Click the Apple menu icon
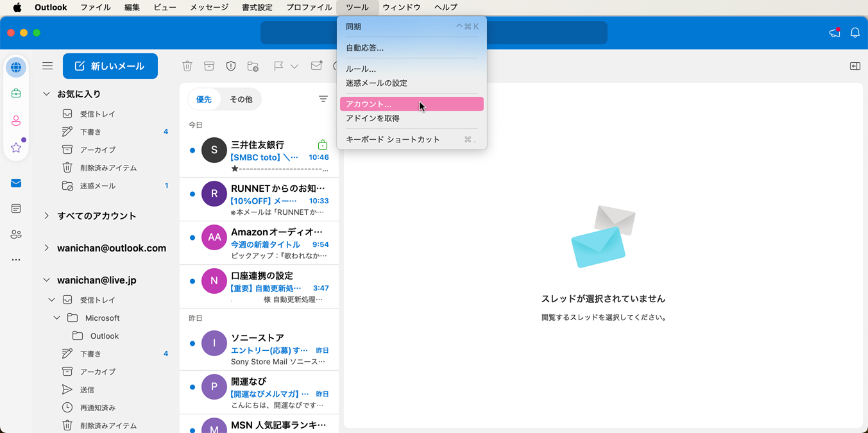This screenshot has width=868, height=433. point(17,7)
